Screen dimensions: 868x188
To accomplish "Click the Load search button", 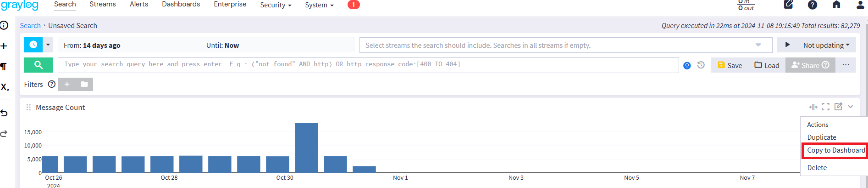I will (x=767, y=65).
